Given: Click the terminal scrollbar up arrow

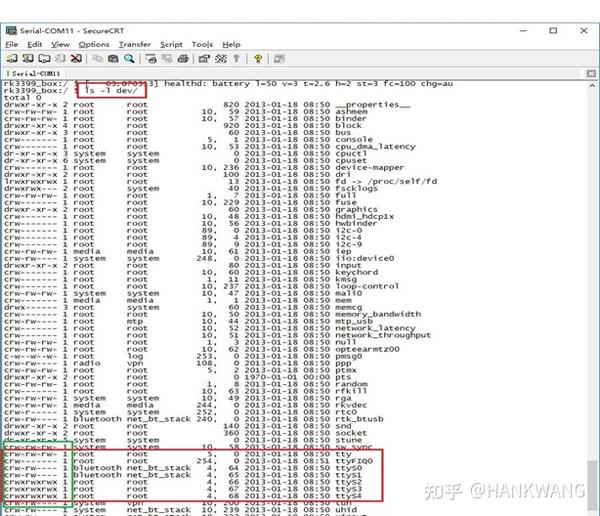Looking at the screenshot, I should [592, 85].
